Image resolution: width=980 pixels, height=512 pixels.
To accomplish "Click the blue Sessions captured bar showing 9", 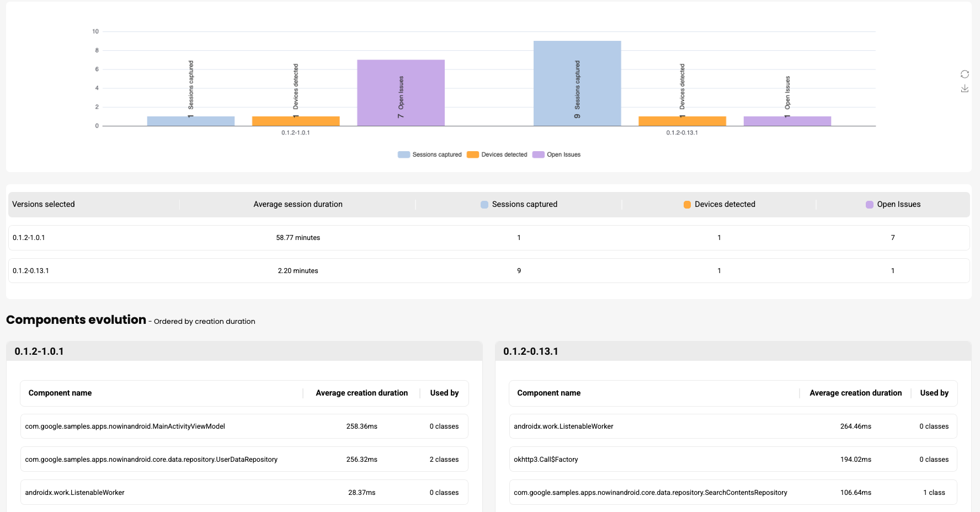I will 577,83.
